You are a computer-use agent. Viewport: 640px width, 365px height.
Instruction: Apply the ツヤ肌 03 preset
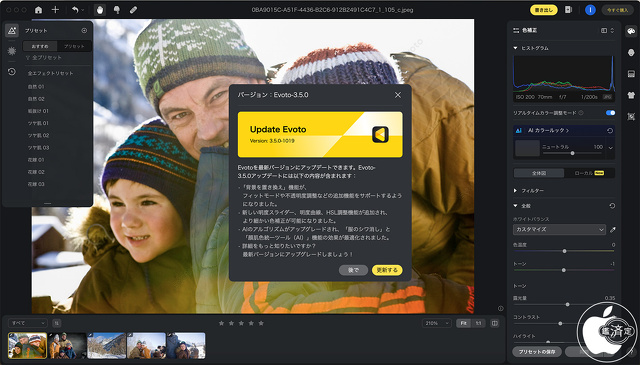tap(38, 148)
